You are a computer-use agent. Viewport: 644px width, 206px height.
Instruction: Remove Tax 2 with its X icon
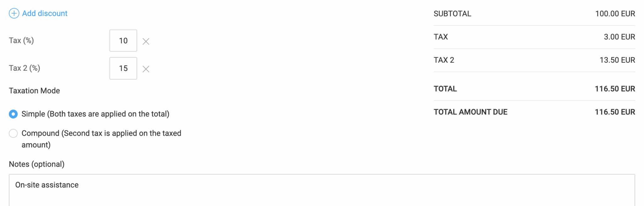tap(146, 69)
